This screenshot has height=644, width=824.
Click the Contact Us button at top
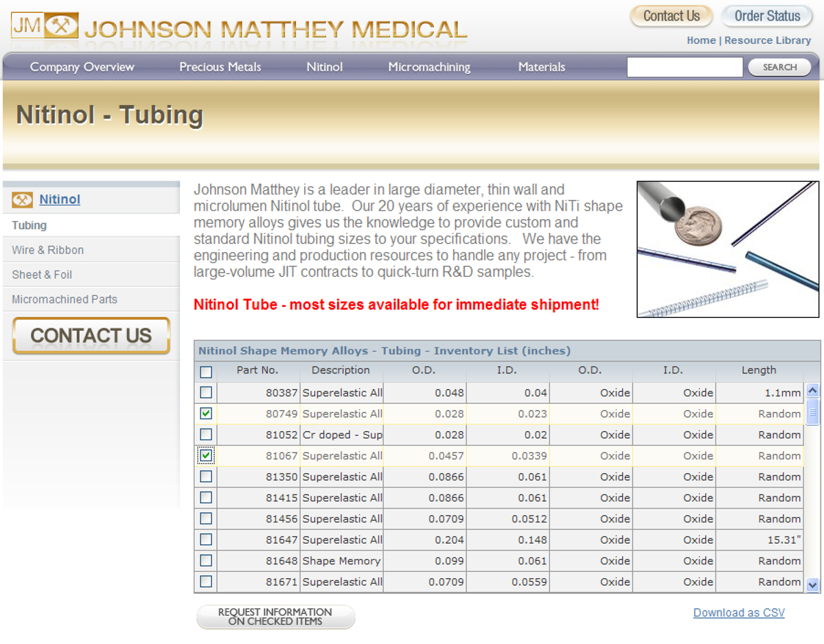click(x=672, y=16)
